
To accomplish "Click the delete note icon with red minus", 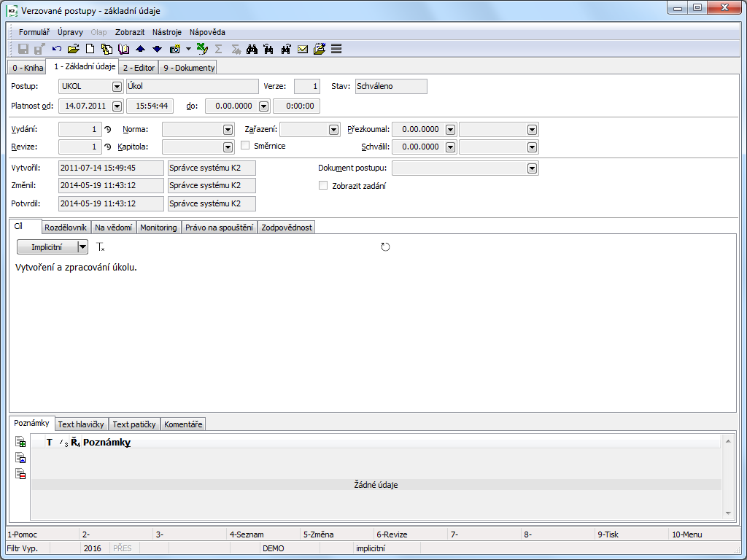I will pos(21,474).
